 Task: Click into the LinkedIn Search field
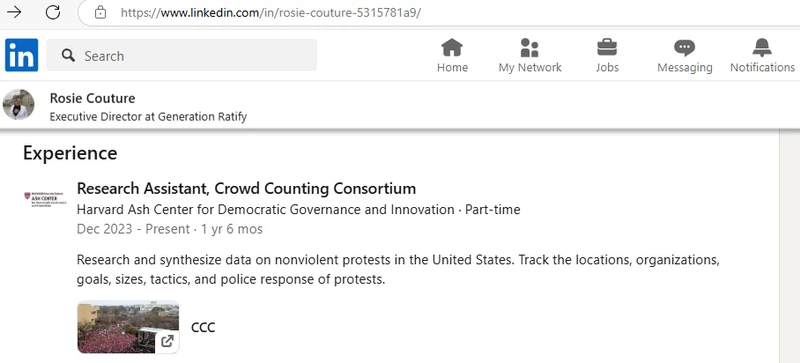point(181,55)
